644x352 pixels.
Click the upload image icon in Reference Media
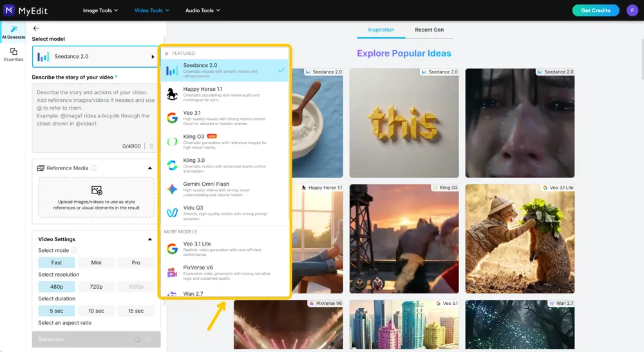[x=97, y=190]
